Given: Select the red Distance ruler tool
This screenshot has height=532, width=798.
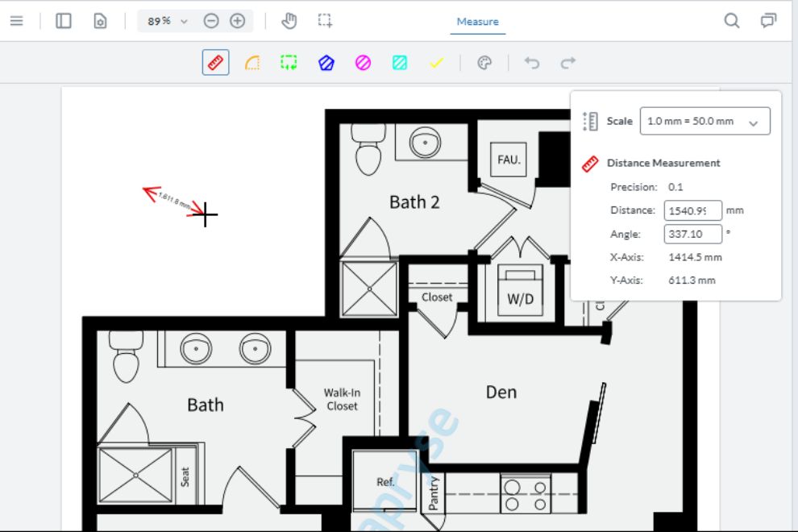Looking at the screenshot, I should click(x=216, y=63).
